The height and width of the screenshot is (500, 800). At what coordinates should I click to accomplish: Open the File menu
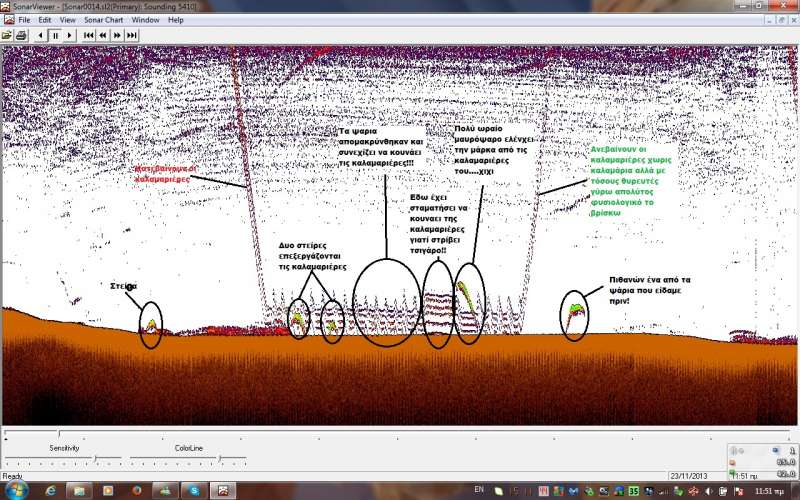click(x=24, y=20)
